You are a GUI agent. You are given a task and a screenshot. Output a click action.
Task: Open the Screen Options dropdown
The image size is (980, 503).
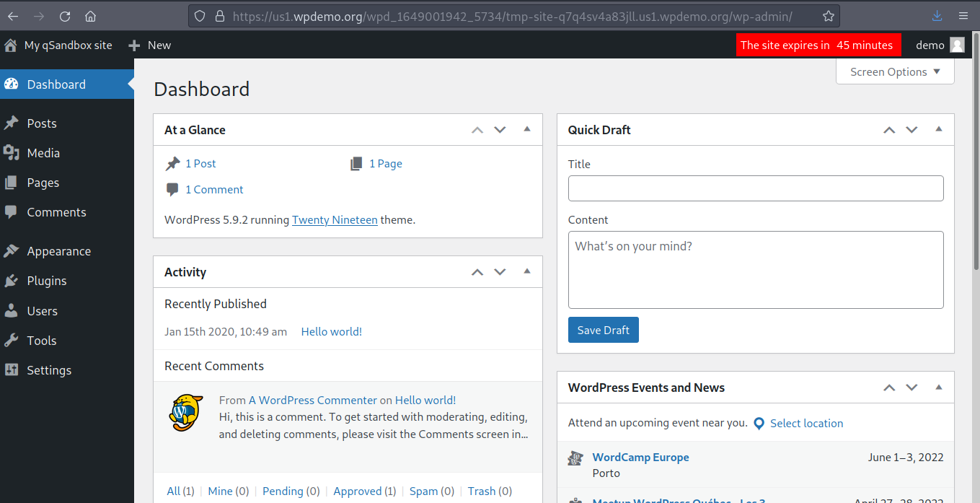(895, 71)
